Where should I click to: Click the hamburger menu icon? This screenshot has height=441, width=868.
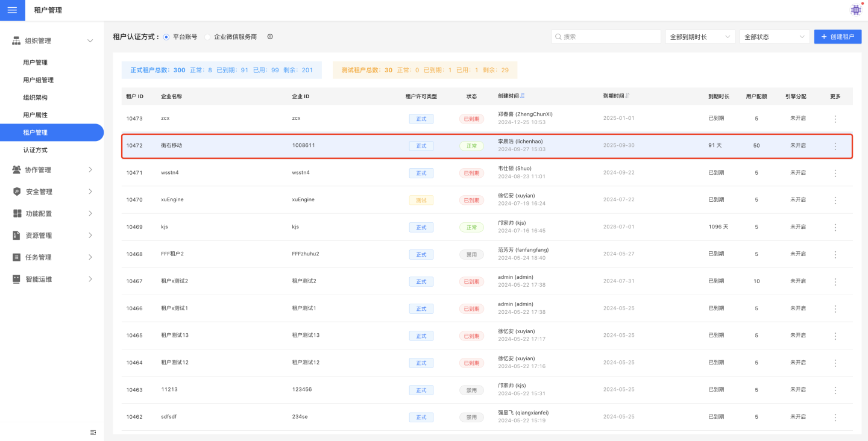coord(12,10)
